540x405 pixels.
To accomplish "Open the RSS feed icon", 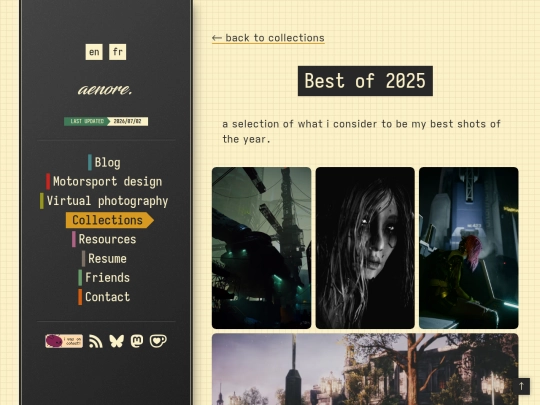I will (x=95, y=341).
